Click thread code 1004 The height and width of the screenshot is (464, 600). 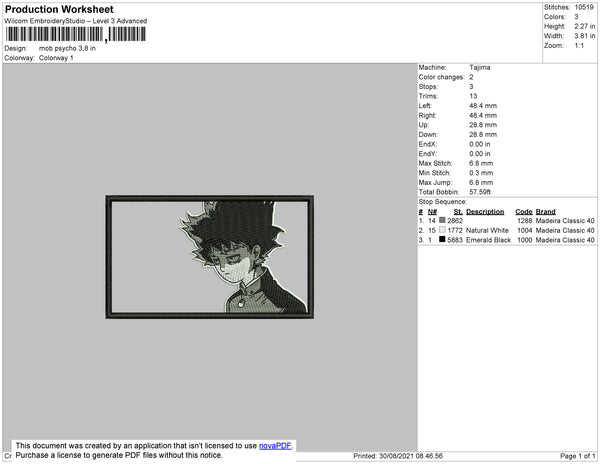[525, 230]
